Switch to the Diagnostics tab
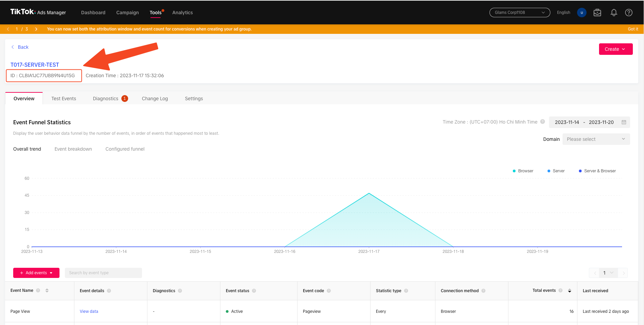The height and width of the screenshot is (325, 644). 105,99
